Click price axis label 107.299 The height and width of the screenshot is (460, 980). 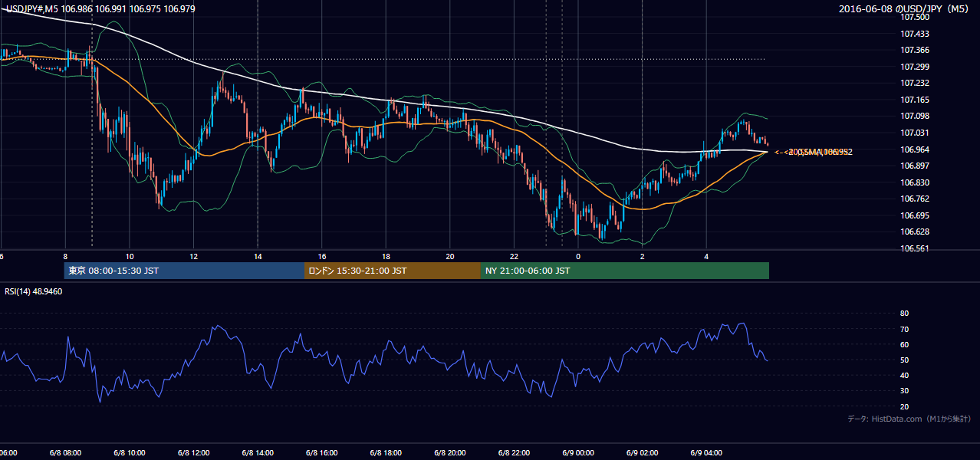click(x=916, y=67)
